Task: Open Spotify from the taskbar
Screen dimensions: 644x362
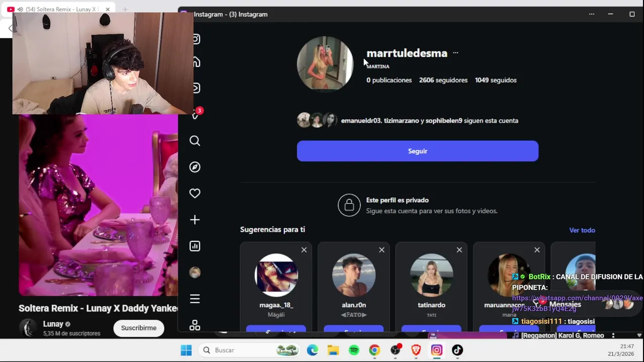Action: click(354, 350)
